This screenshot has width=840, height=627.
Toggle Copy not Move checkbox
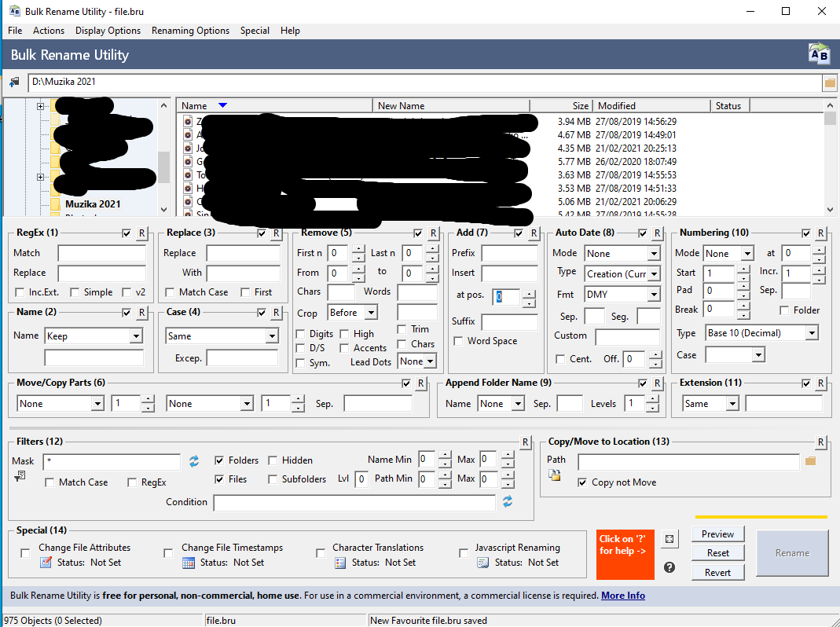582,483
